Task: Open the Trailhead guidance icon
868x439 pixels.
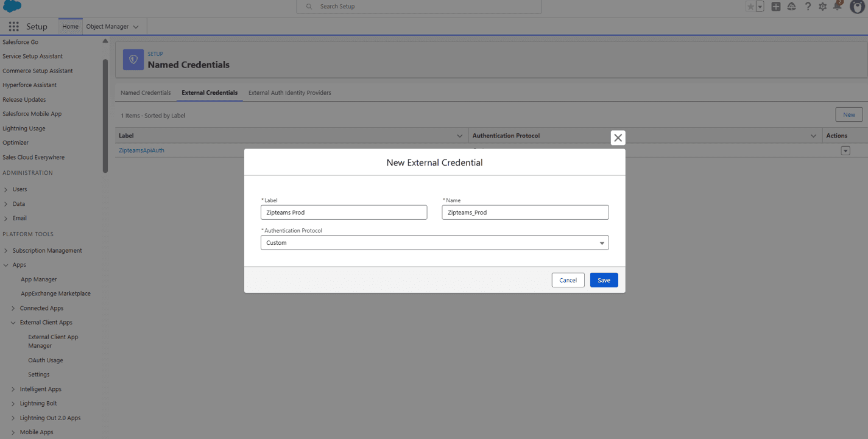Action: [792, 7]
